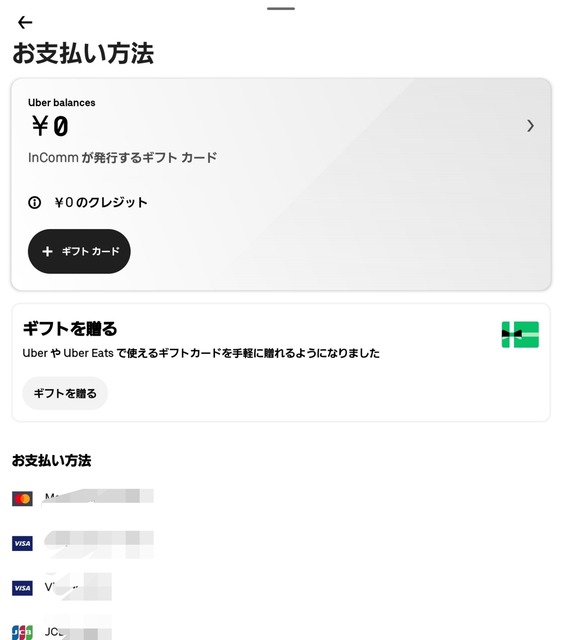Tap the info icon beside ¥0 credit
Screen dimensions: 562x640
click(34, 202)
